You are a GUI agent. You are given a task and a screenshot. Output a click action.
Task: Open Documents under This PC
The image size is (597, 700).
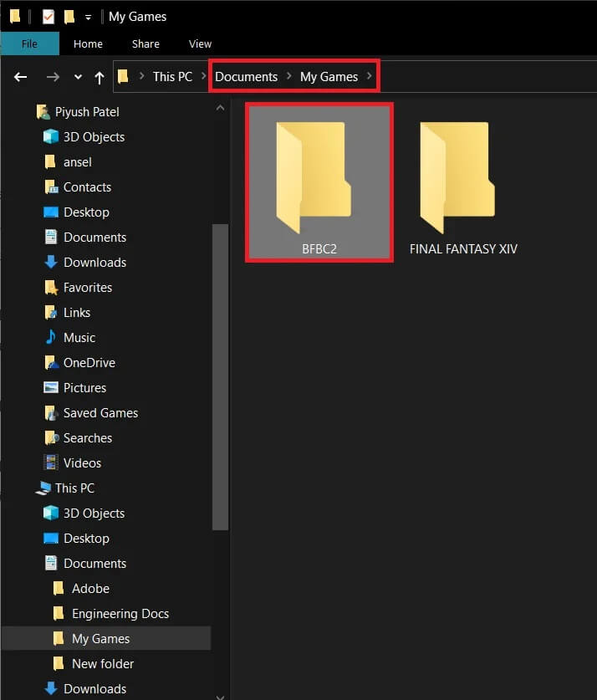coord(94,564)
